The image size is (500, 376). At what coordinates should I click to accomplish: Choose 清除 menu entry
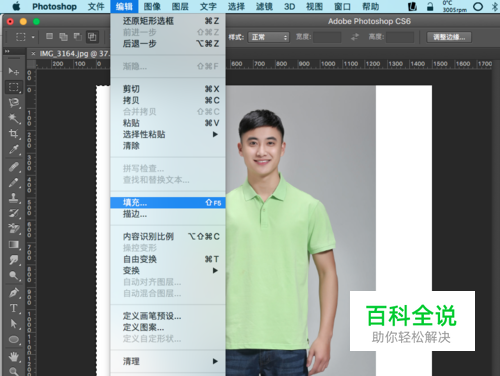(x=168, y=146)
